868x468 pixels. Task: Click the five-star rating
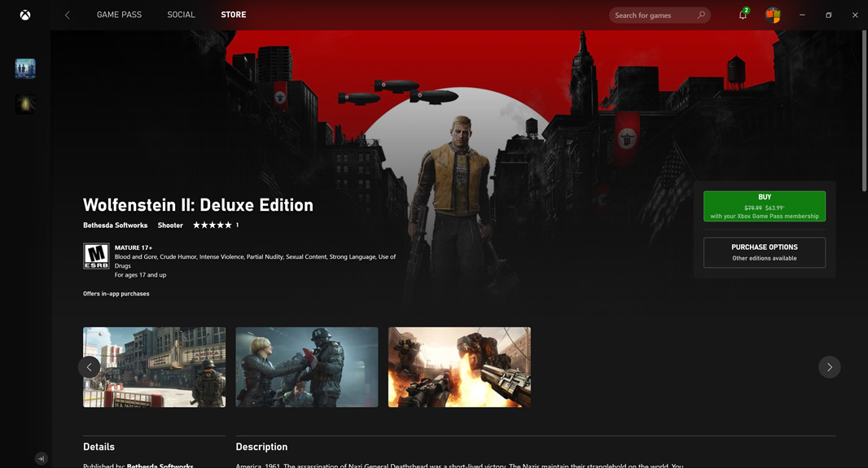[213, 225]
